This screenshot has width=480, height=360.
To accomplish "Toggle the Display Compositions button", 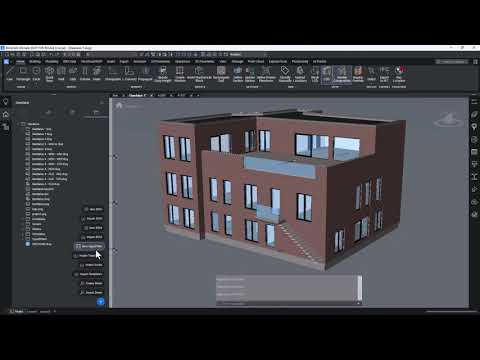I will (x=342, y=74).
